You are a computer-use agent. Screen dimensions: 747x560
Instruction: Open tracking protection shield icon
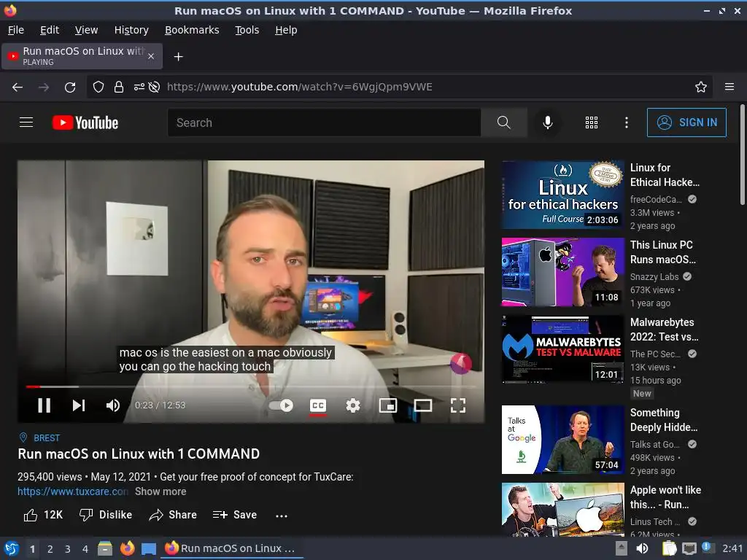[98, 87]
